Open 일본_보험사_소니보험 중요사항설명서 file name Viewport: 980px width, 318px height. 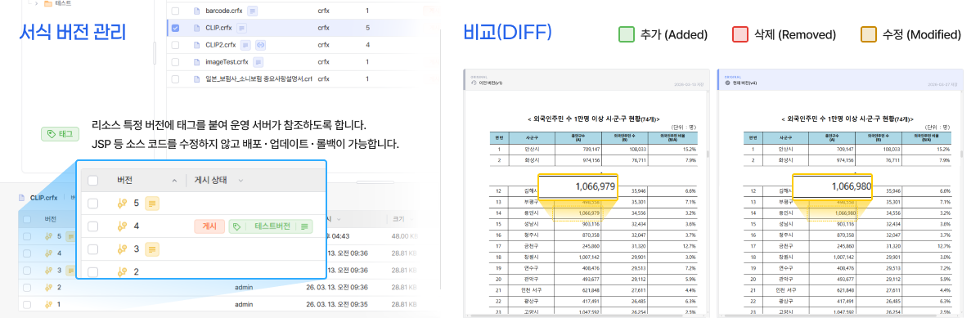click(258, 78)
